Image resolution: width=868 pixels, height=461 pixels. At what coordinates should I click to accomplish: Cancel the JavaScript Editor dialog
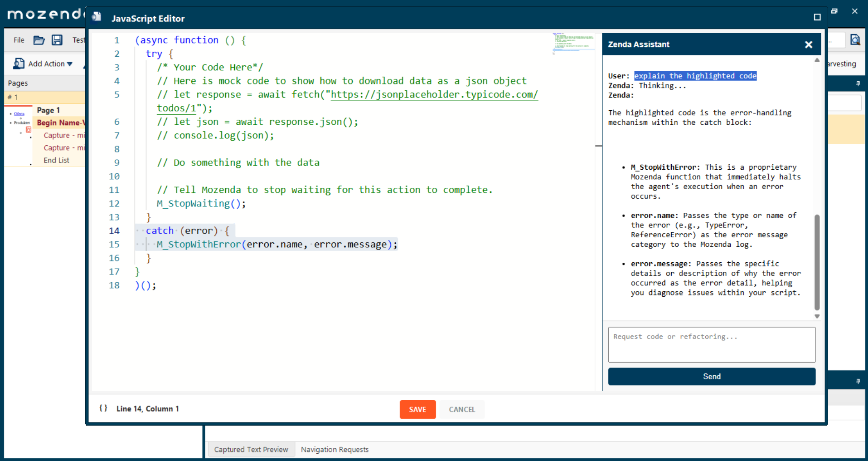click(462, 409)
